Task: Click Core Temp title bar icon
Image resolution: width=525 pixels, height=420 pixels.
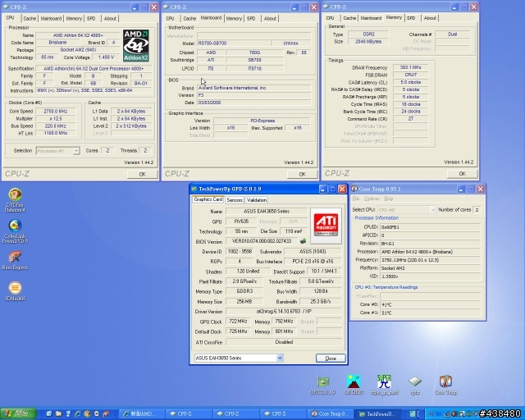Action: pos(354,189)
